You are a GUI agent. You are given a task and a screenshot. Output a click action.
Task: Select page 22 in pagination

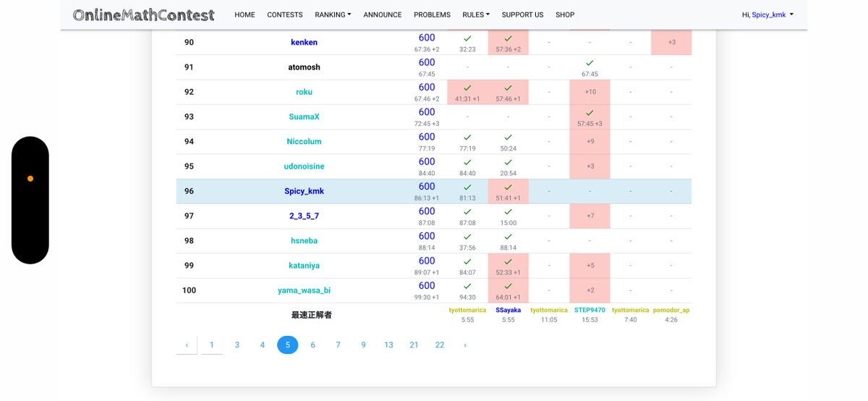coord(440,345)
